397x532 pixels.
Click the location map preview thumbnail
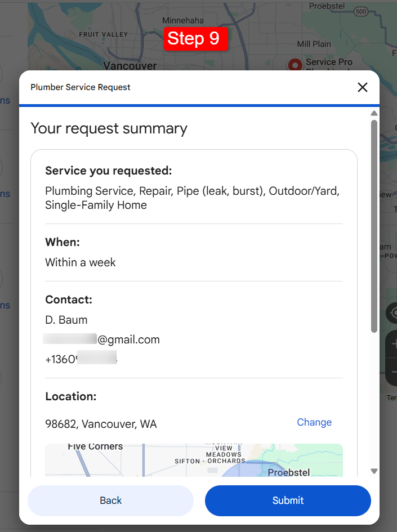coord(194,460)
